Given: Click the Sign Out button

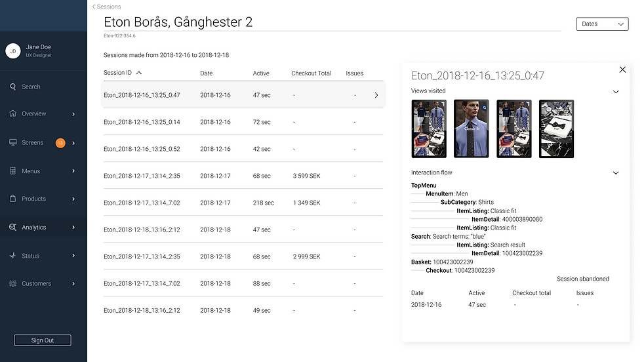Looking at the screenshot, I should pyautogui.click(x=43, y=340).
